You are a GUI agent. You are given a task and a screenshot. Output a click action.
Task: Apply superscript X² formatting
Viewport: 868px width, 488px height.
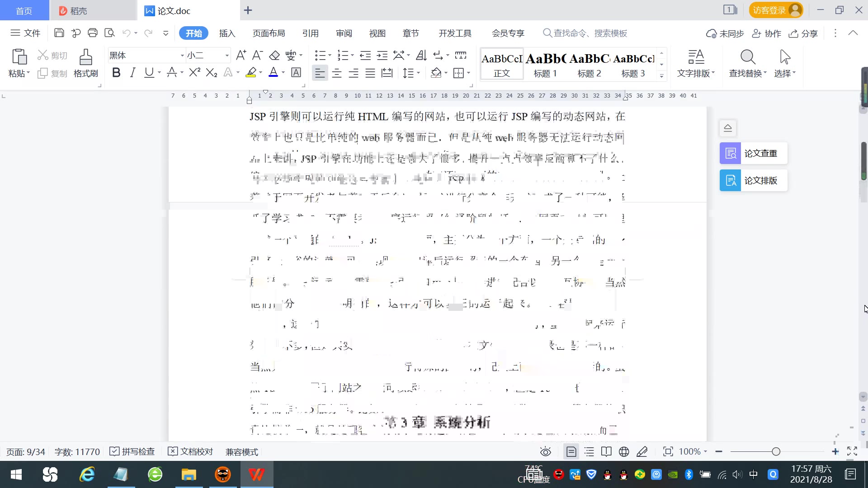(x=195, y=72)
